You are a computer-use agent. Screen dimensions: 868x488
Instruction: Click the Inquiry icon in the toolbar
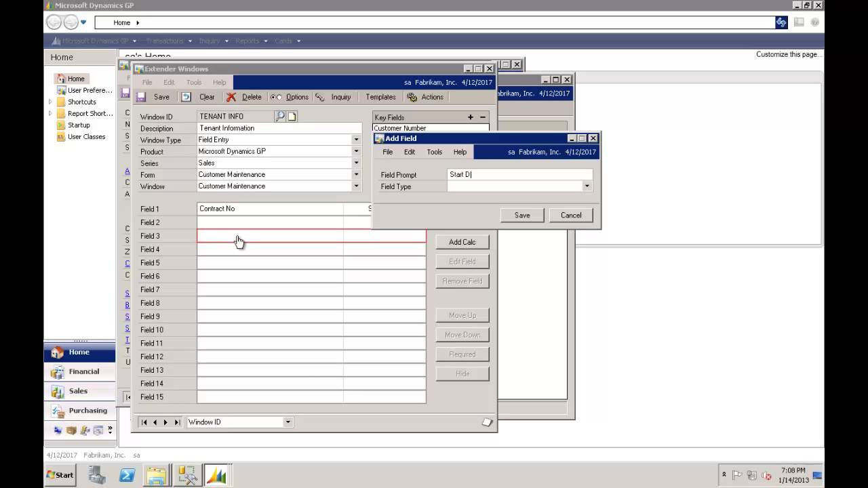point(320,97)
